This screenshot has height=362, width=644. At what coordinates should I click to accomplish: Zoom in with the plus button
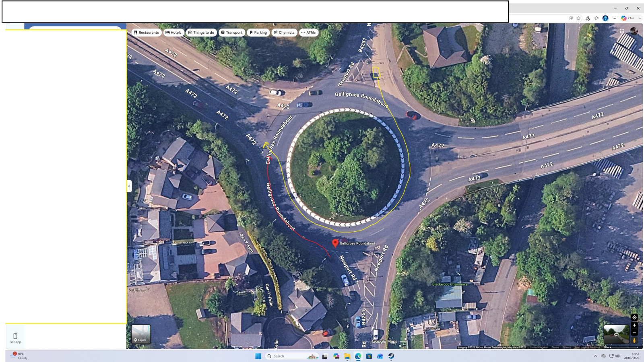(634, 325)
